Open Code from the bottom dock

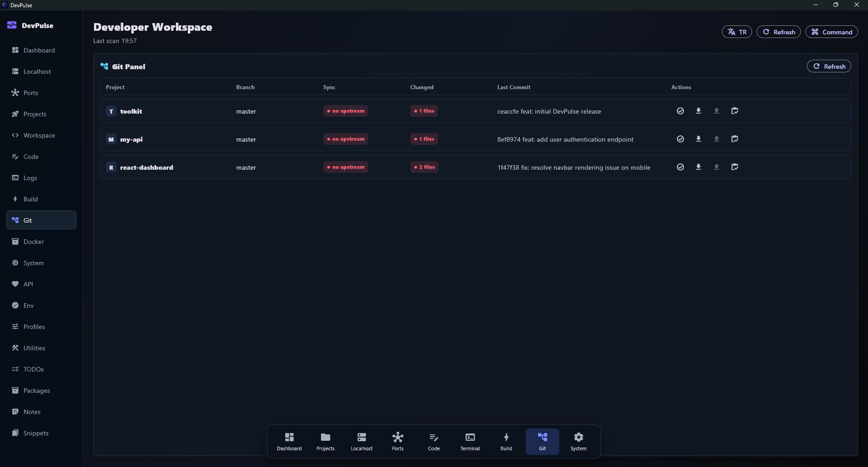[x=434, y=442]
